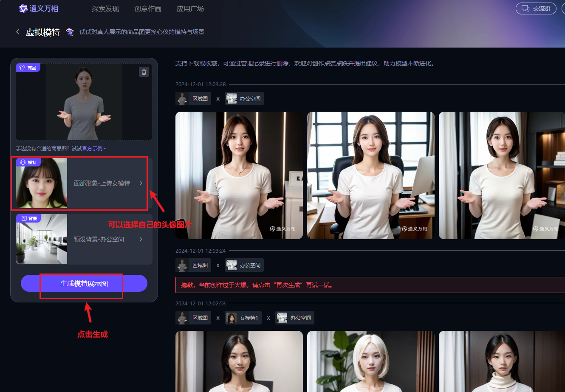This screenshot has width=565, height=392.
Task: Go to the 应用广场 tab
Action: (190, 8)
